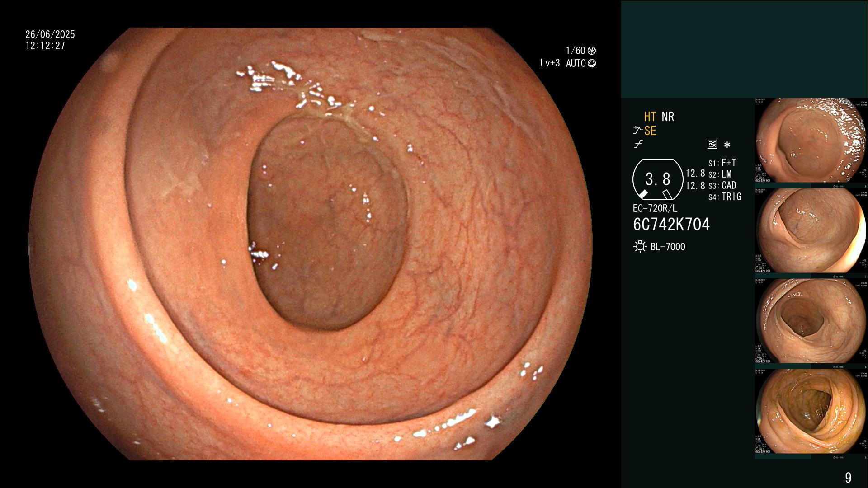Click the S3: CAD switch assignment
The width and height of the screenshot is (868, 488).
[x=722, y=185]
